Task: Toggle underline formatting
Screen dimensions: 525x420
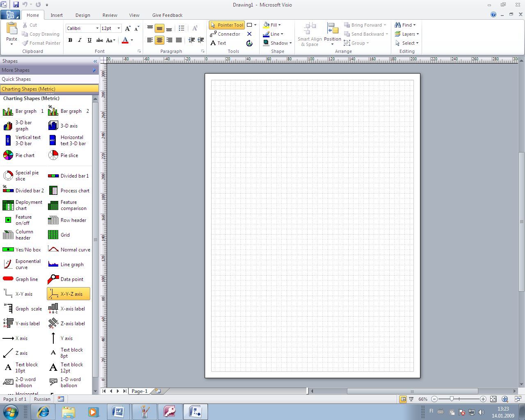Action: (89, 40)
